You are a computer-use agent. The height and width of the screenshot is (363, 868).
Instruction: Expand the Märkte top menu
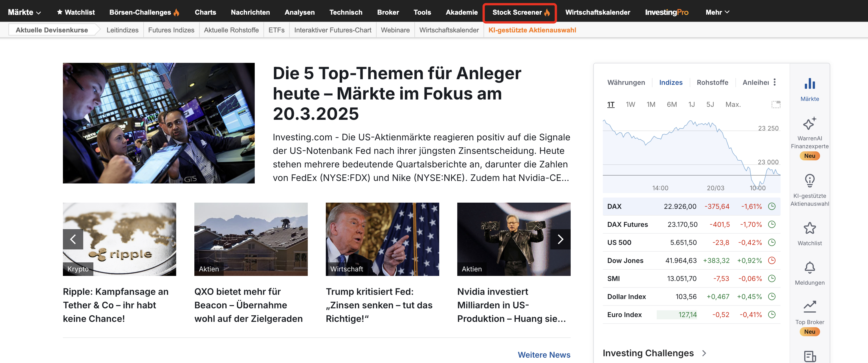point(24,12)
